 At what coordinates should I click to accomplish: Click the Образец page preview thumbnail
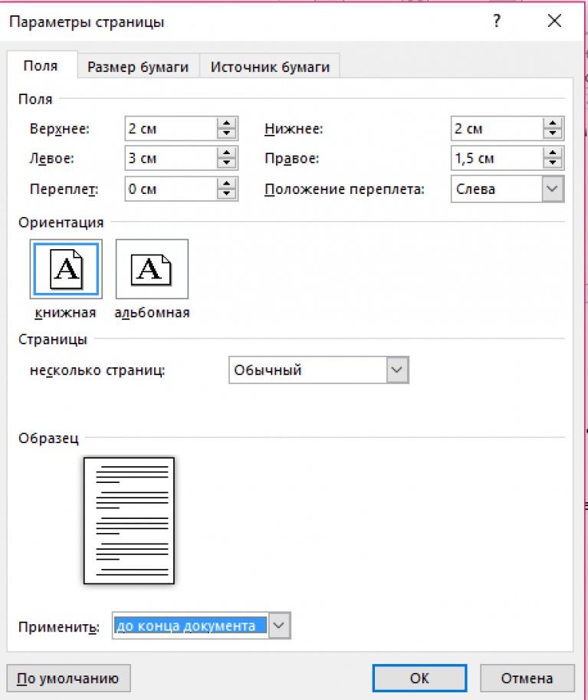[x=129, y=521]
